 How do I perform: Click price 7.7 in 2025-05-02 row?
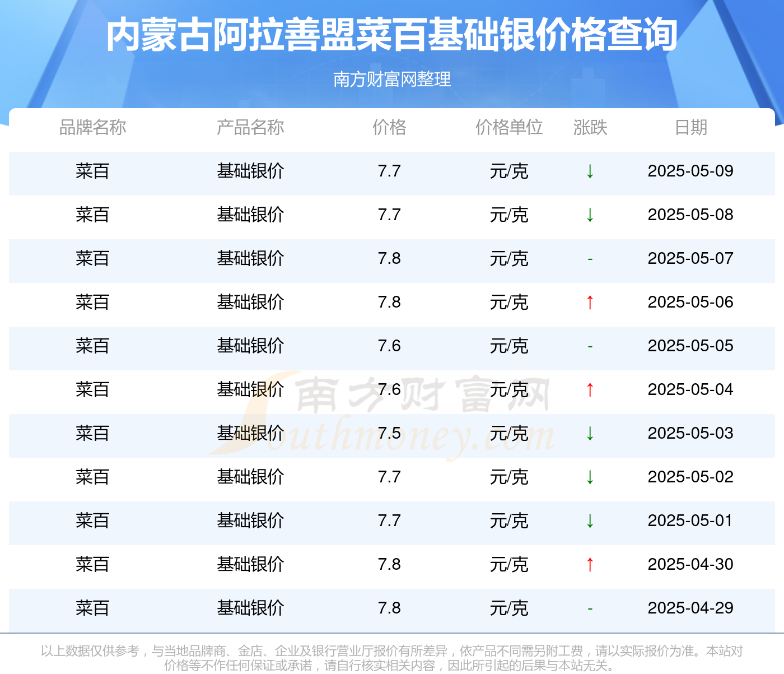pyautogui.click(x=389, y=477)
